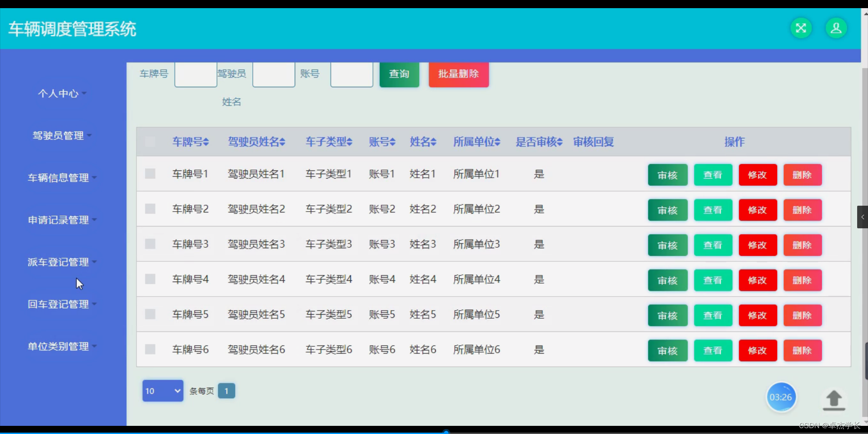
Task: Click 修改 for 车牌号6
Action: click(x=758, y=350)
